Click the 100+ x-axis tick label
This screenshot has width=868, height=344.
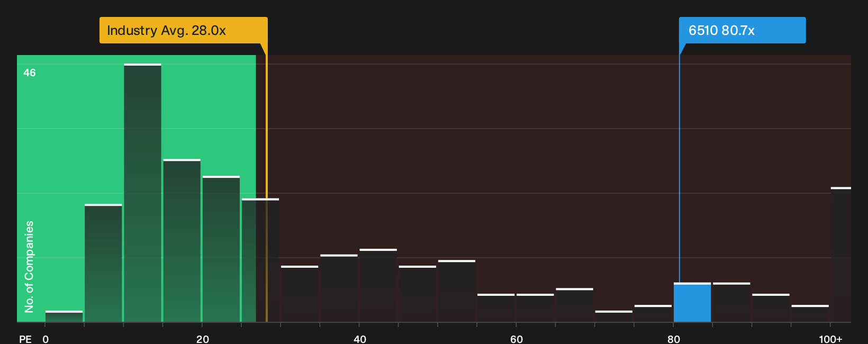830,339
